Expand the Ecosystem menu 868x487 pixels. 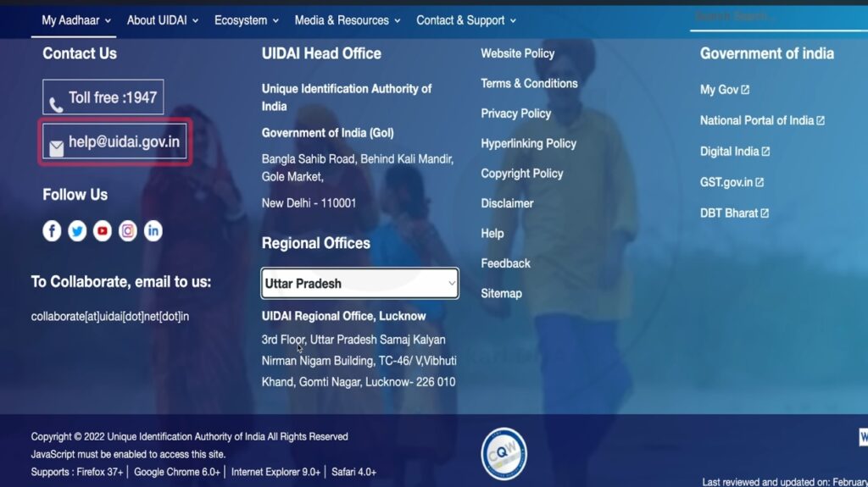[247, 20]
